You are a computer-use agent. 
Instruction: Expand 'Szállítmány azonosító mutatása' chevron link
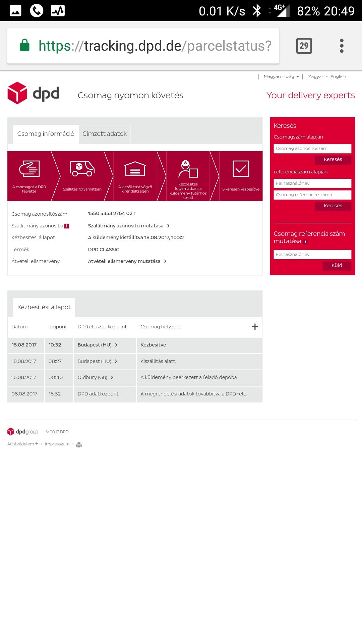tap(129, 226)
